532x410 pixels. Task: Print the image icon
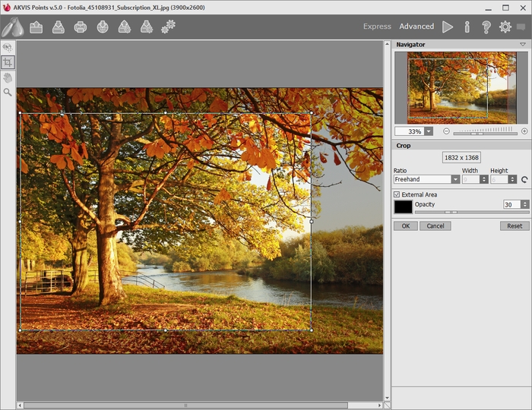tap(81, 27)
